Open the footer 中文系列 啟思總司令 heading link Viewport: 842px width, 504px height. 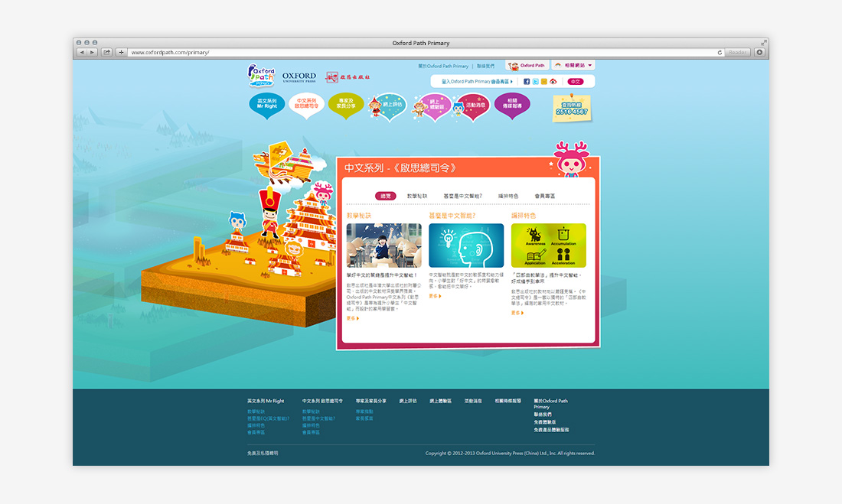[322, 401]
